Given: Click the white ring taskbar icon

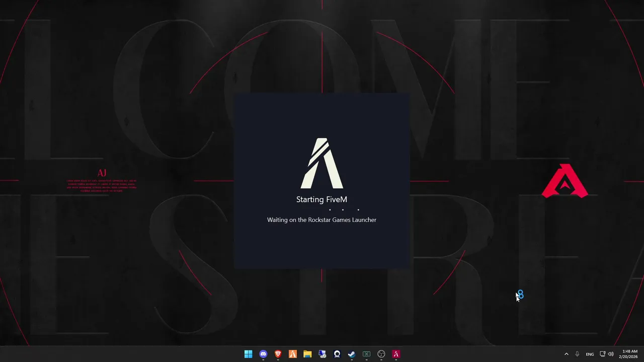Looking at the screenshot, I should pos(337,354).
